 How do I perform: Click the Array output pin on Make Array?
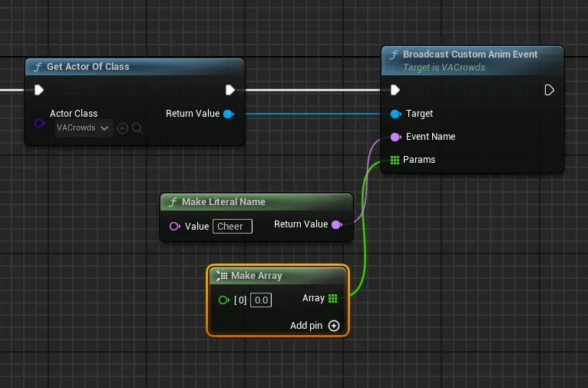332,298
